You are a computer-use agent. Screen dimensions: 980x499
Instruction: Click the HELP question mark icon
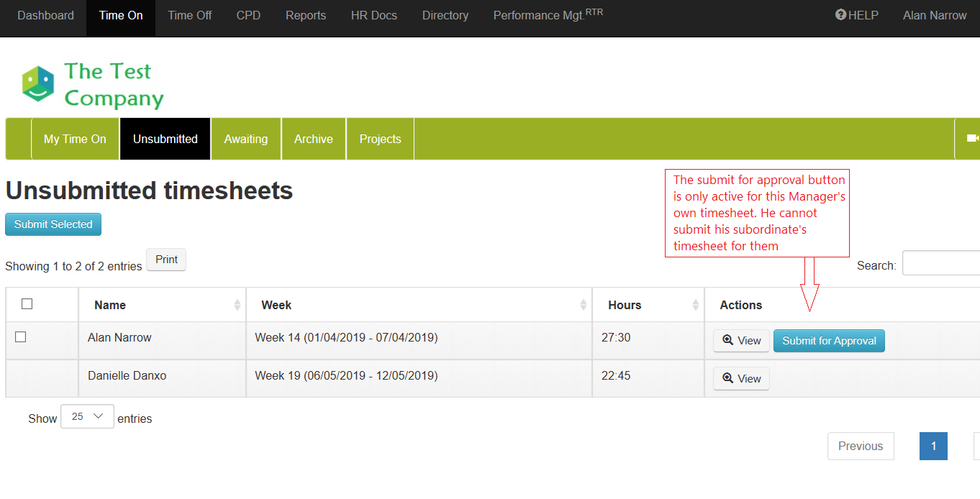pyautogui.click(x=840, y=15)
